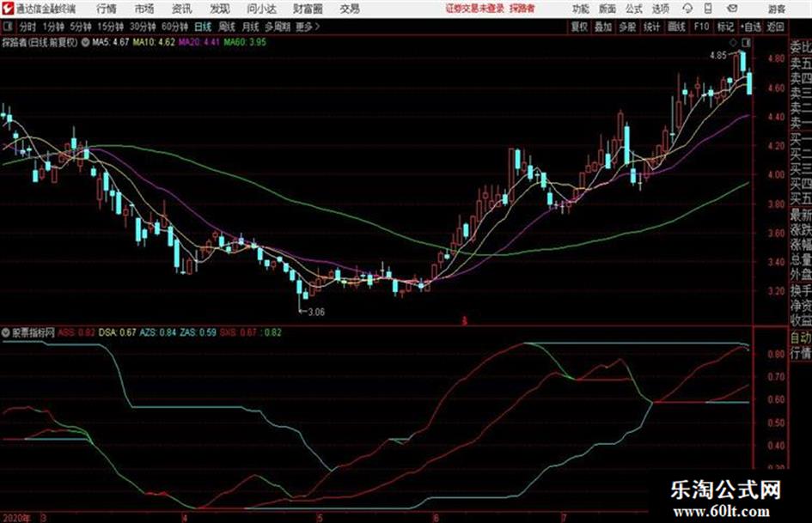Click the panel layout icon above chart right
This screenshot has width=812, height=523.
pyautogui.click(x=746, y=42)
